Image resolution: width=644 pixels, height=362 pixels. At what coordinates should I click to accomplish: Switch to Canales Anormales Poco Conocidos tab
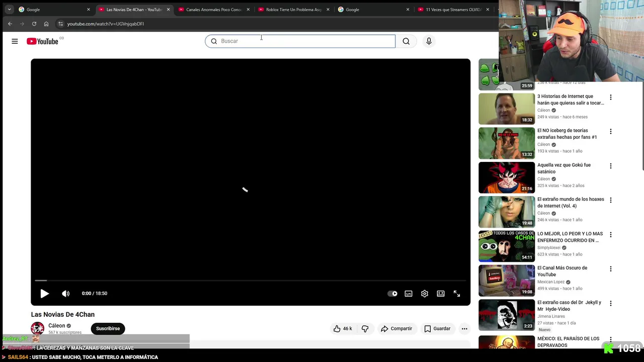(214, 10)
